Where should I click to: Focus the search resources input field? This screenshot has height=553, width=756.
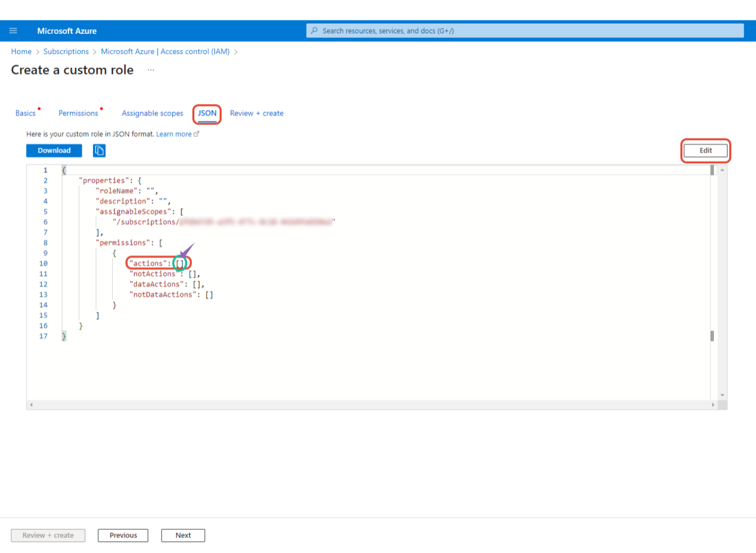point(525,31)
